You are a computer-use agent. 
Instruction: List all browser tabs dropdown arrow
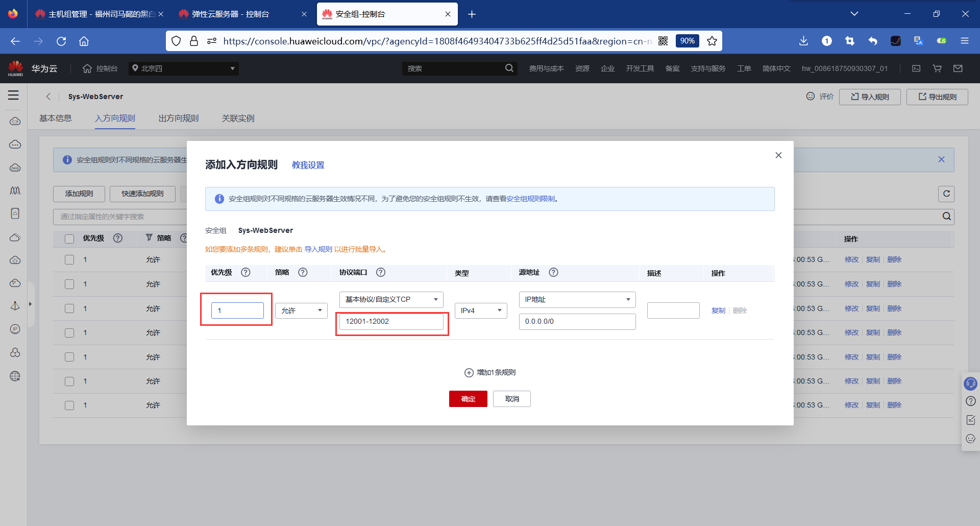pos(854,14)
